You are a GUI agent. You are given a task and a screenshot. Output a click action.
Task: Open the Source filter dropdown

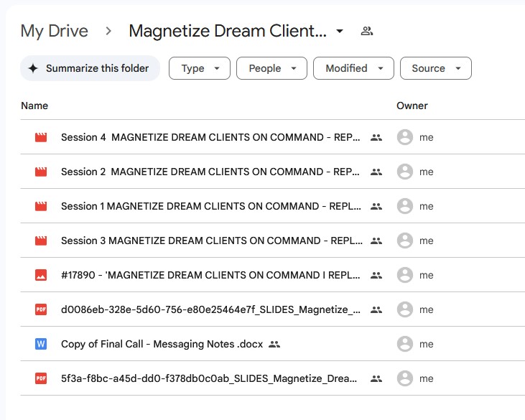[x=435, y=68]
